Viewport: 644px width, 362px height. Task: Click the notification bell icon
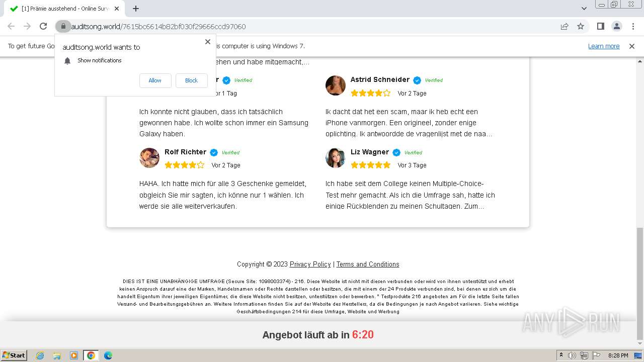(x=67, y=61)
